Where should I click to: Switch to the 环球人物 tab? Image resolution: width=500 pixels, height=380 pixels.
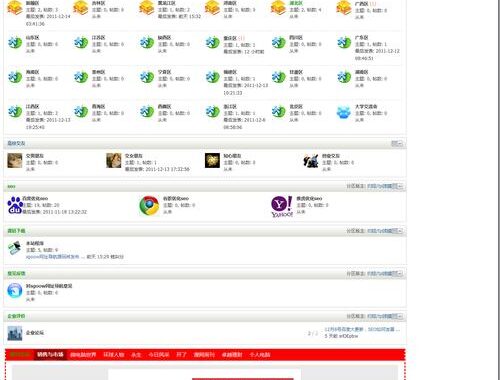(114, 355)
